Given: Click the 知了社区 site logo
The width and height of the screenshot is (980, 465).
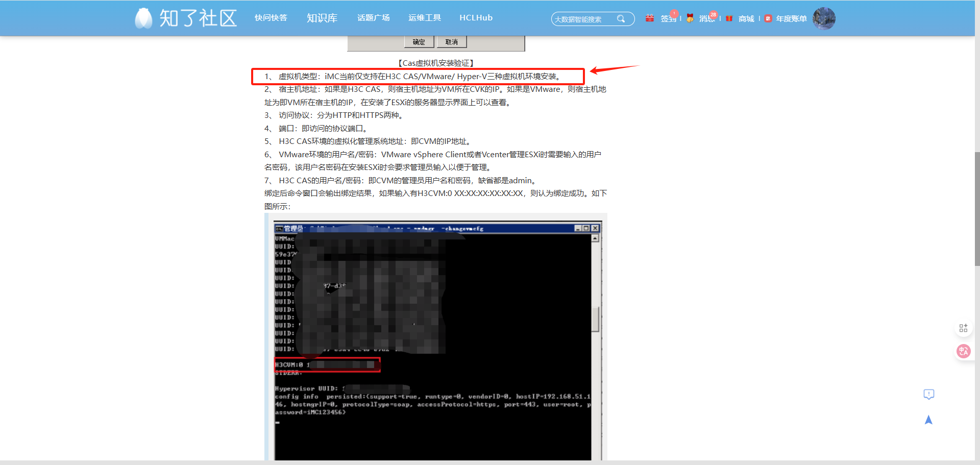Looking at the screenshot, I should click(186, 18).
